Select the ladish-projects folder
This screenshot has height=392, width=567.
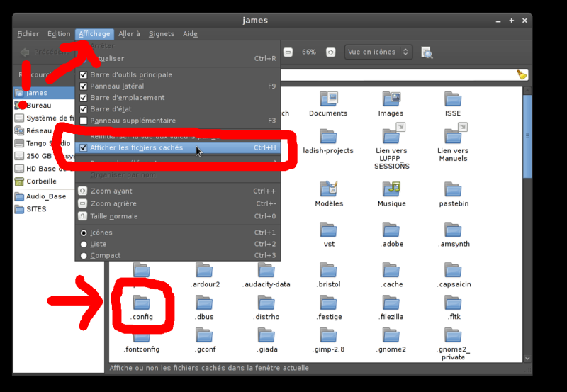pos(328,136)
